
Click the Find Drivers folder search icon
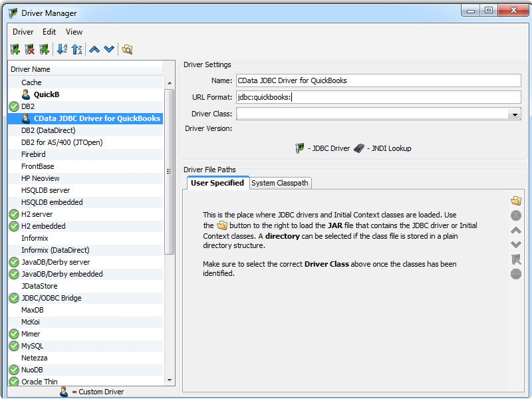click(127, 49)
